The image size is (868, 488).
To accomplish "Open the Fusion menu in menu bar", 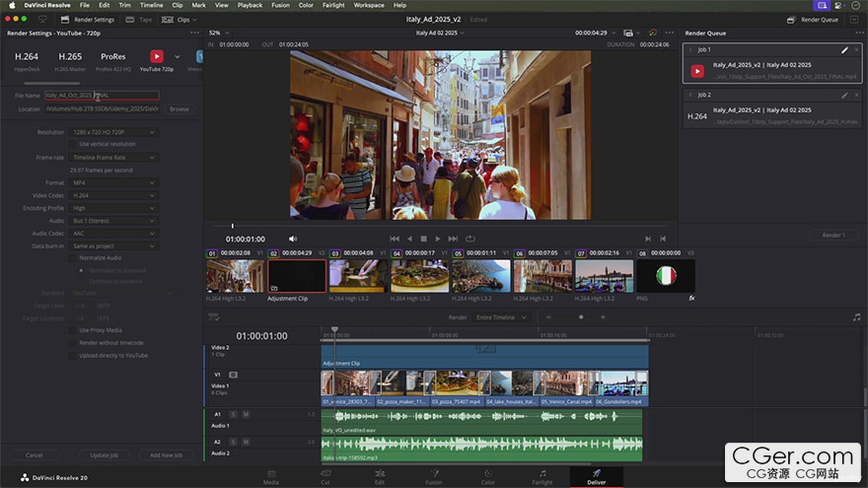I will tap(279, 5).
